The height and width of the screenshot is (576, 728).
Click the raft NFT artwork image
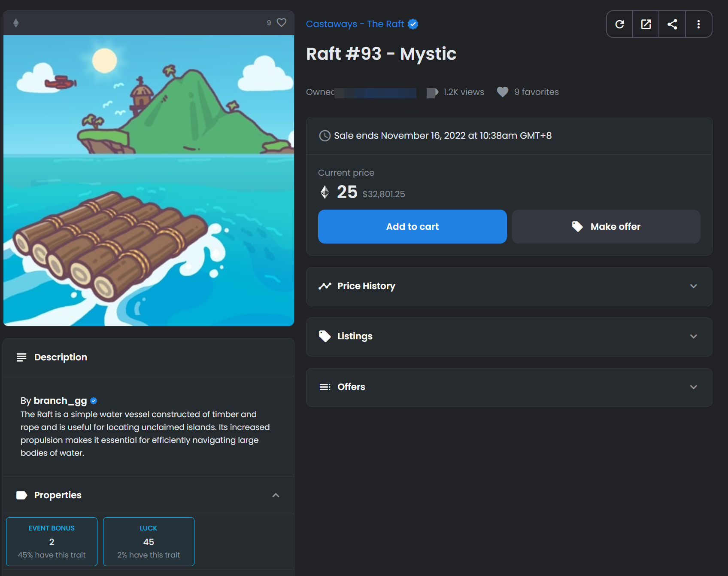(149, 180)
